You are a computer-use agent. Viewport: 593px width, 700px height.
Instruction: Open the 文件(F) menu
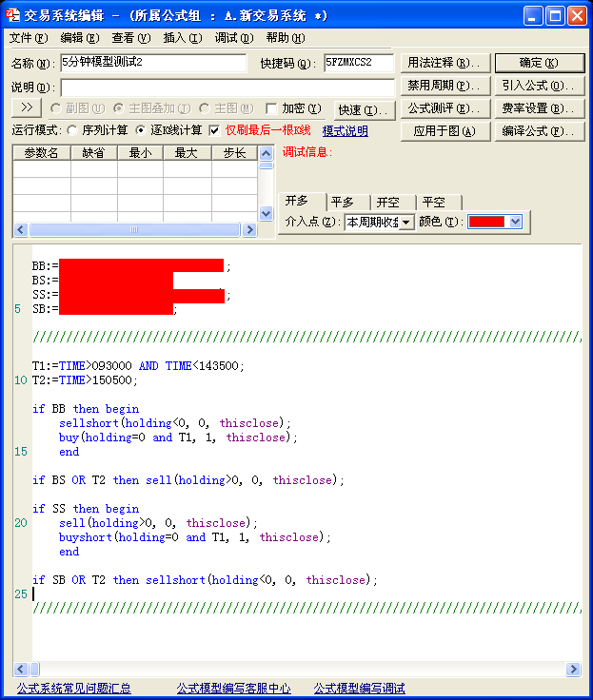tap(29, 38)
